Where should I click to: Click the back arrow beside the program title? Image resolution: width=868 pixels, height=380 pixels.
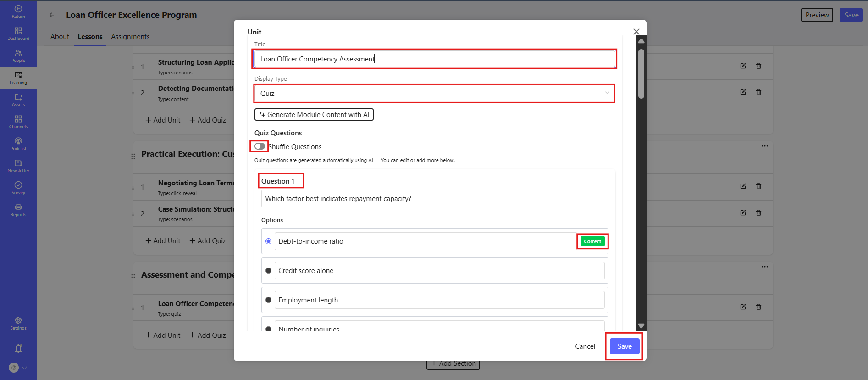pyautogui.click(x=52, y=15)
